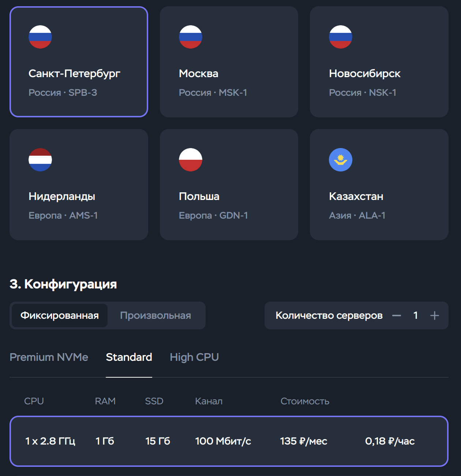Switch configuration to Произвольная

click(155, 316)
